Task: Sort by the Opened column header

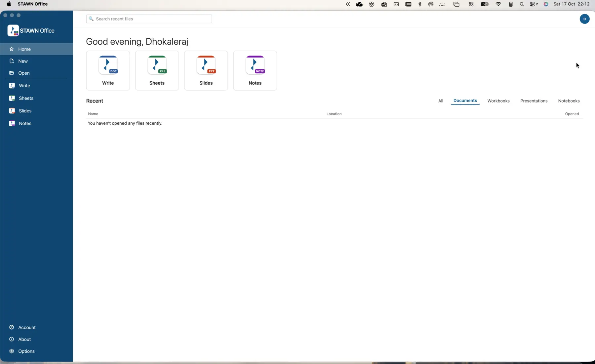Action: pyautogui.click(x=572, y=114)
